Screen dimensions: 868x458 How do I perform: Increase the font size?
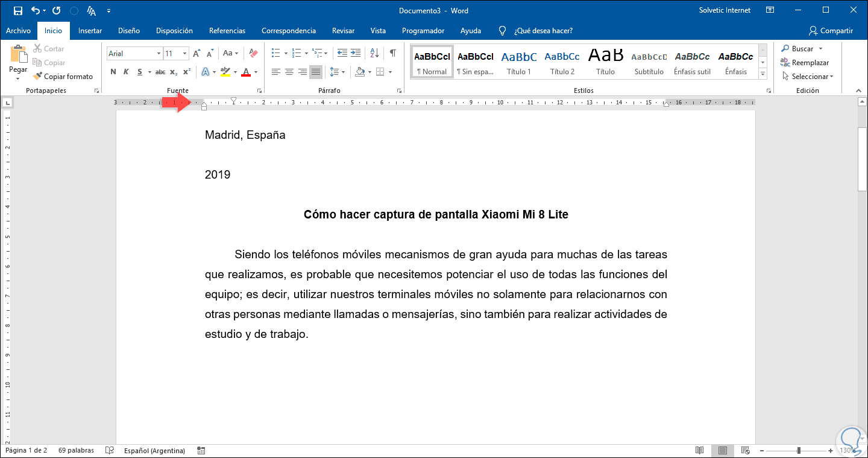(x=197, y=54)
